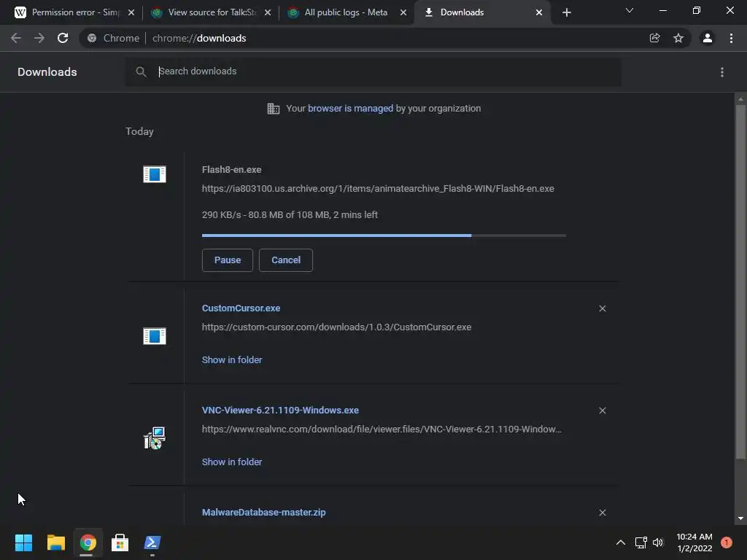Click the network icon in system tray
Viewport: 747px width, 560px height.
click(x=640, y=542)
